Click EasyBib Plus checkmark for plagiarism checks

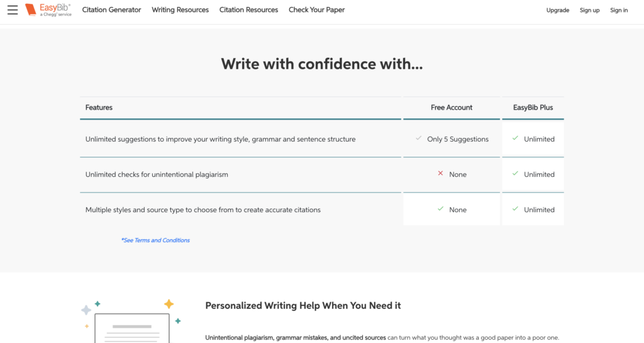click(x=515, y=174)
